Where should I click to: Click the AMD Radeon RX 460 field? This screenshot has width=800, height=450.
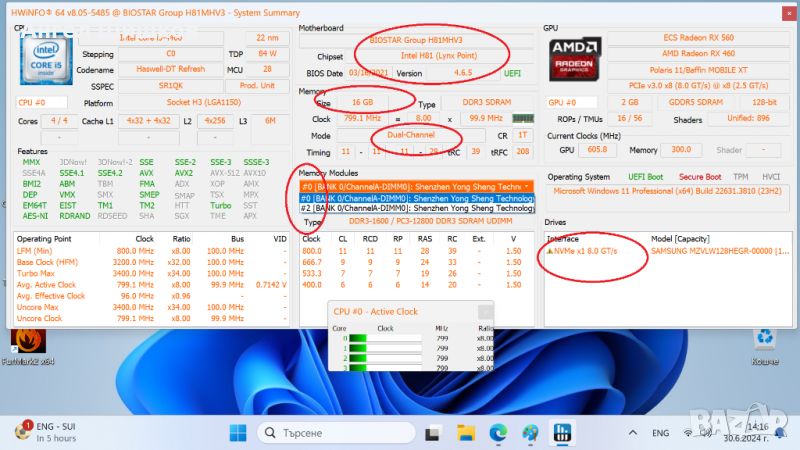tap(698, 54)
